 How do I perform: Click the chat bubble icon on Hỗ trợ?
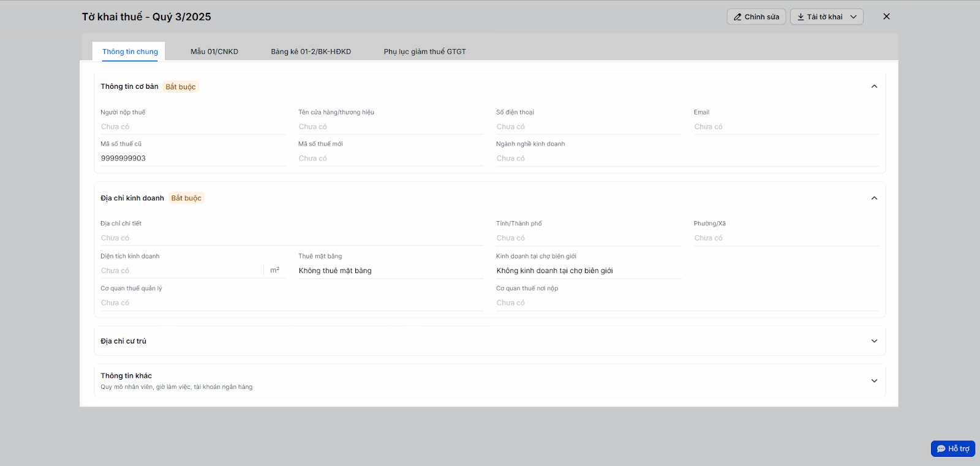pos(941,449)
